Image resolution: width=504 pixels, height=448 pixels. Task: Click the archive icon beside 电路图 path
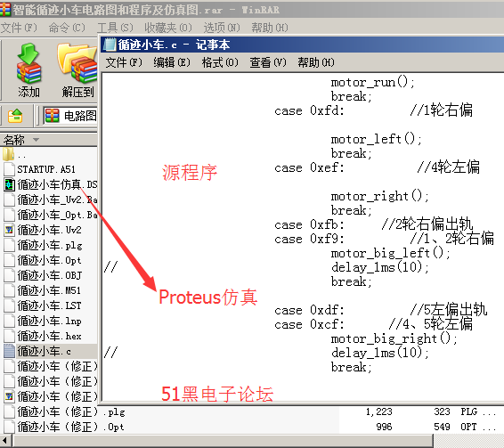52,116
